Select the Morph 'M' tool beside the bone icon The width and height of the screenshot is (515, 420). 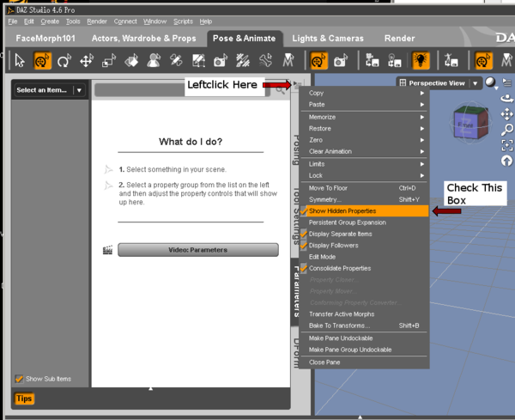pos(288,61)
